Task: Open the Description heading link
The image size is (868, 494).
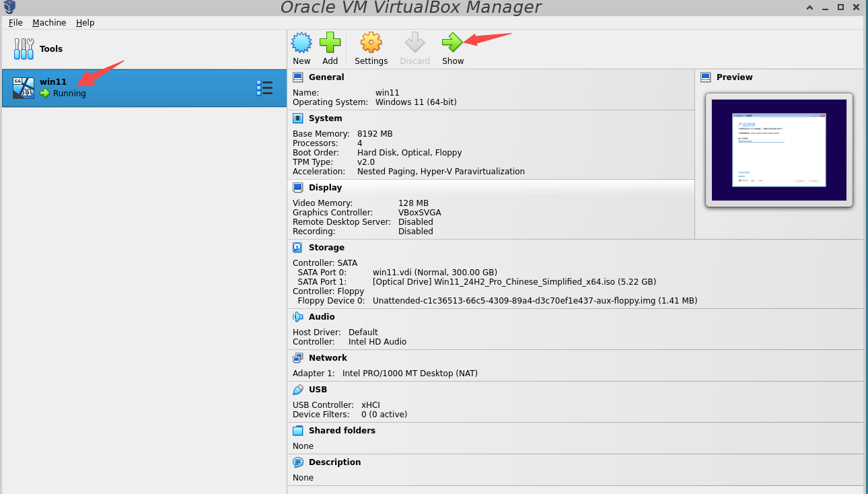Action: (x=335, y=462)
